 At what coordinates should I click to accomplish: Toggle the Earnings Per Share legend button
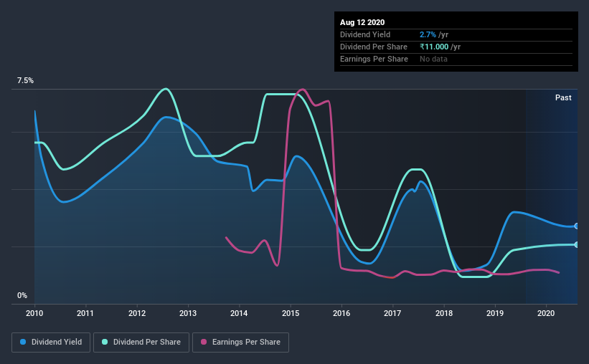coord(240,343)
